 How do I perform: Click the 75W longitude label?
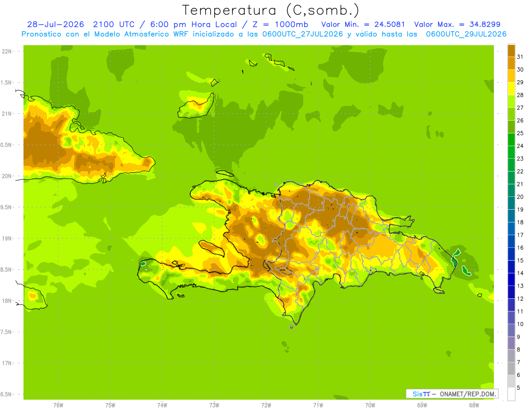[x=110, y=405]
